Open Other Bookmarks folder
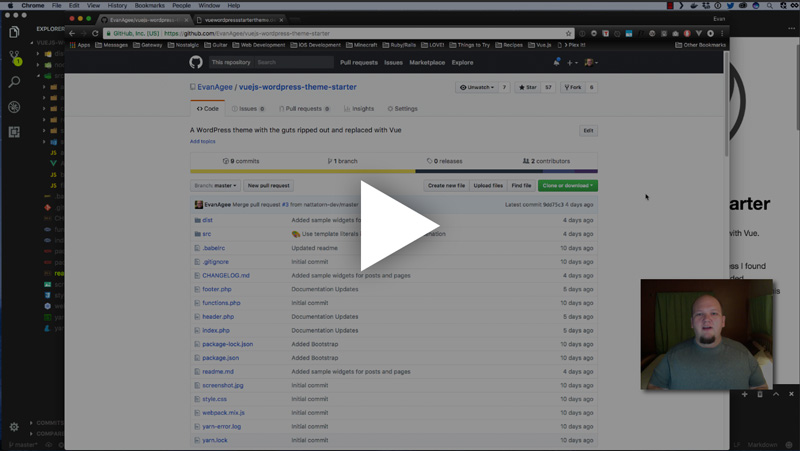This screenshot has height=451, width=800. [701, 45]
